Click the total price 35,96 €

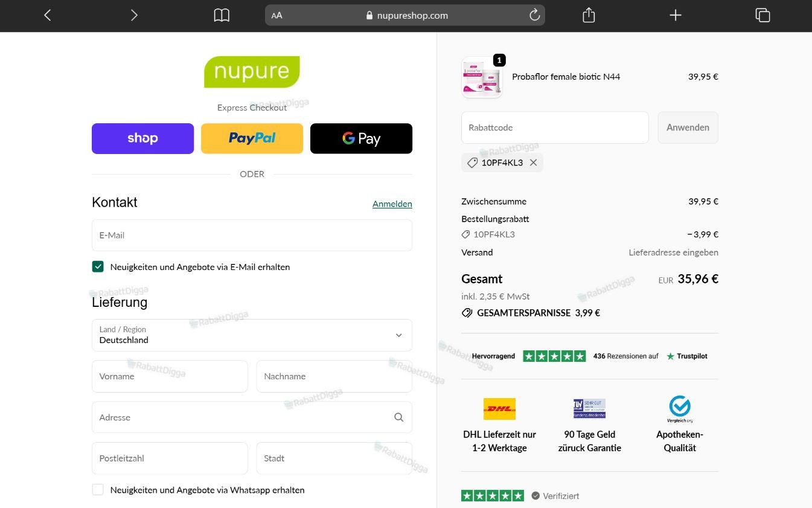click(698, 279)
